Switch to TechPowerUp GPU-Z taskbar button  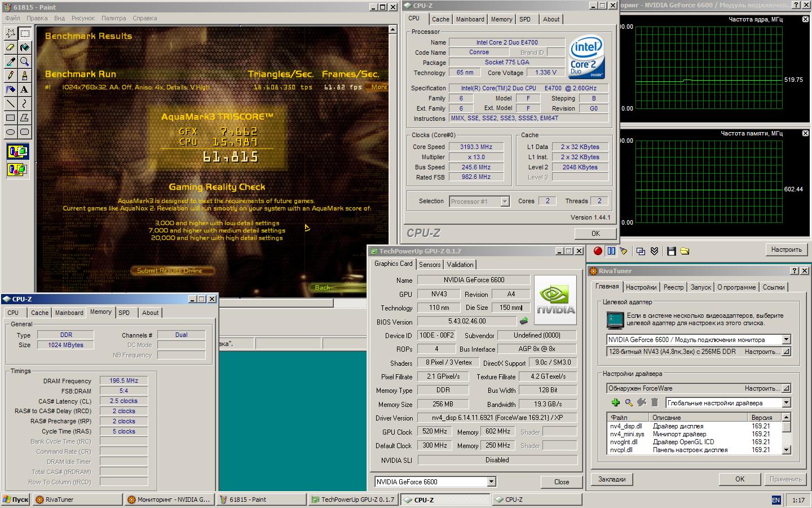(353, 500)
